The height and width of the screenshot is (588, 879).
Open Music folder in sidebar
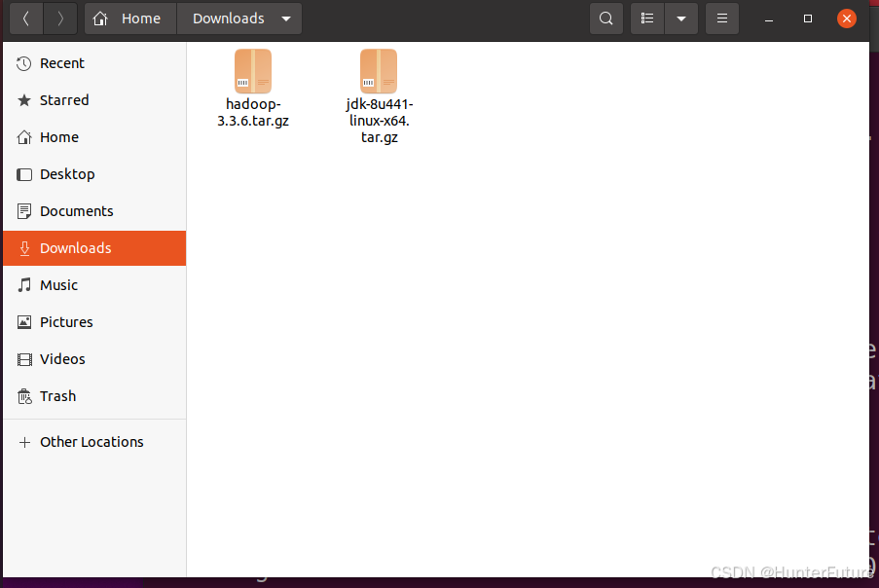tap(94, 285)
